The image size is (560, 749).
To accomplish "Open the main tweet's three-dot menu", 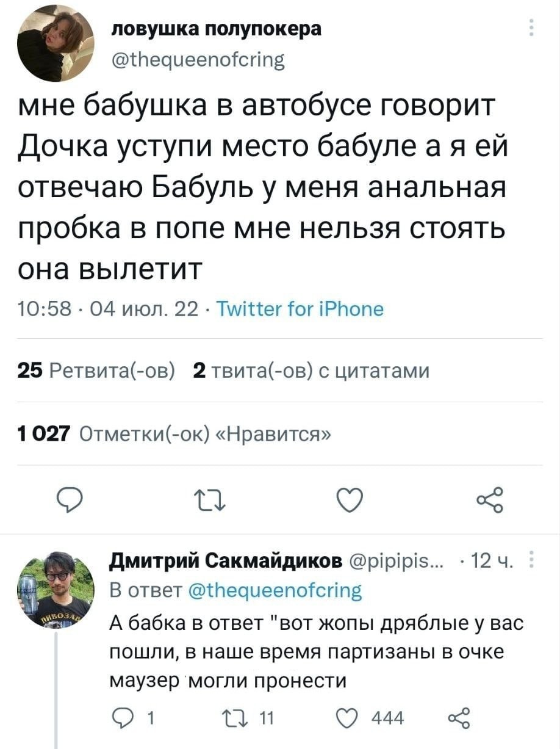I will 531,29.
